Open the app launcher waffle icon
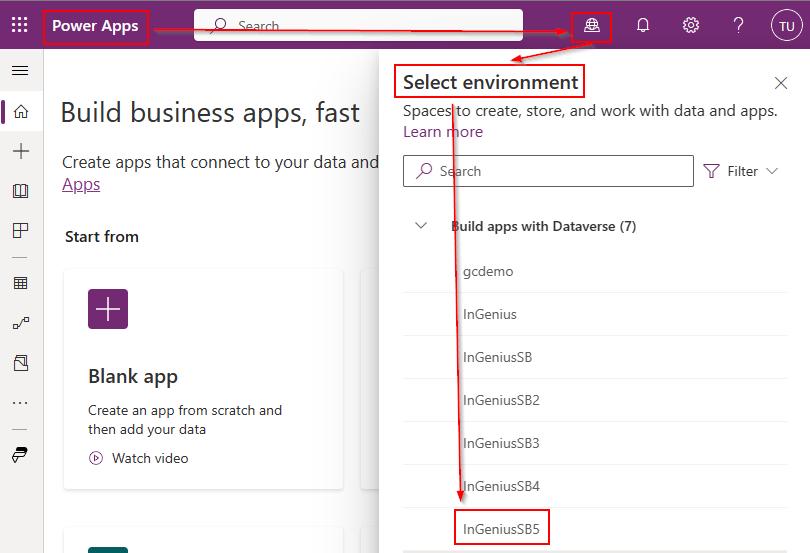This screenshot has height=553, width=810. [x=19, y=25]
